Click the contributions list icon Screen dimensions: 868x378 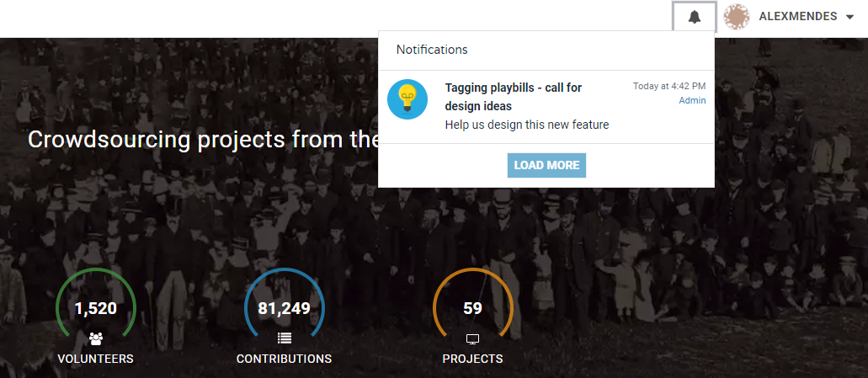[284, 338]
